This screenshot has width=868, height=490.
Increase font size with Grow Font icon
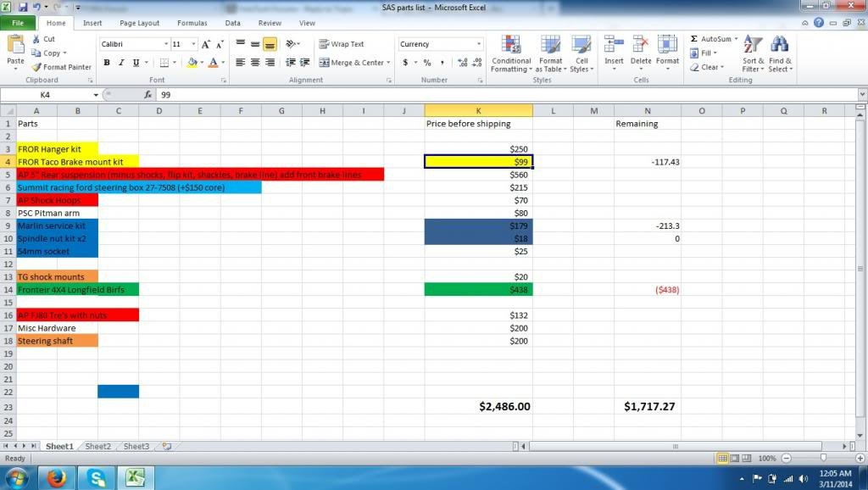[x=206, y=44]
